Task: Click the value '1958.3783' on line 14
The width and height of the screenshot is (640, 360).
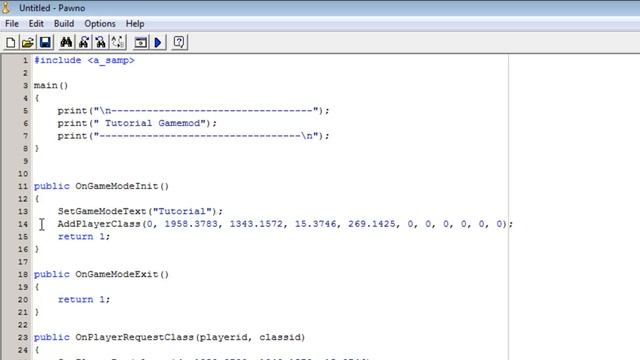Action: click(x=191, y=224)
